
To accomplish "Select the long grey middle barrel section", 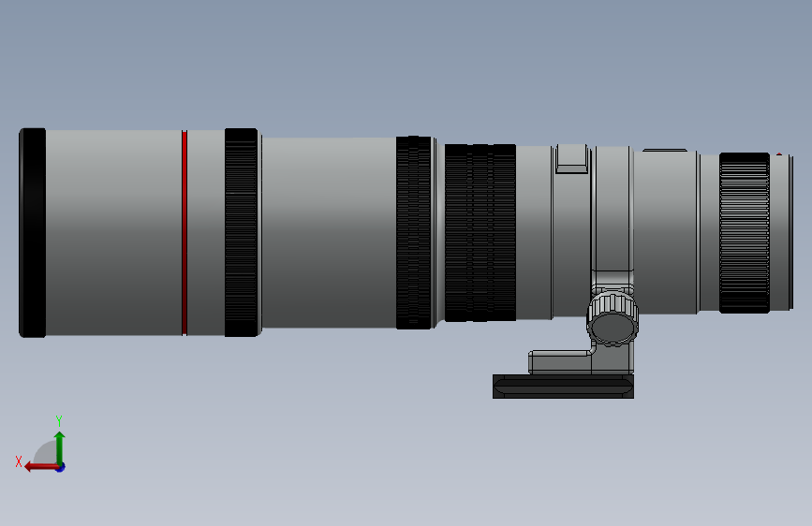I will tap(329, 232).
